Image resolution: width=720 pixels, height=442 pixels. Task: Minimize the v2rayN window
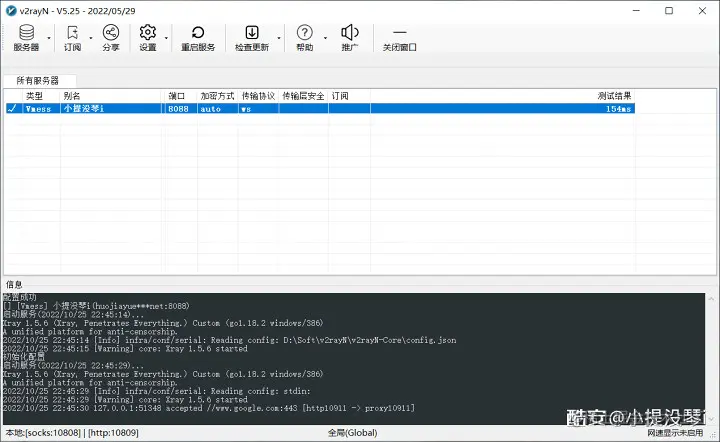pyautogui.click(x=636, y=11)
